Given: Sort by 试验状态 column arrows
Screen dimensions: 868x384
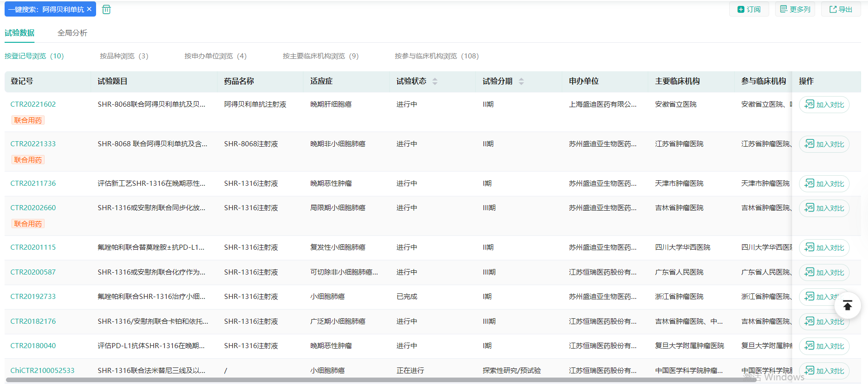Looking at the screenshot, I should [435, 81].
